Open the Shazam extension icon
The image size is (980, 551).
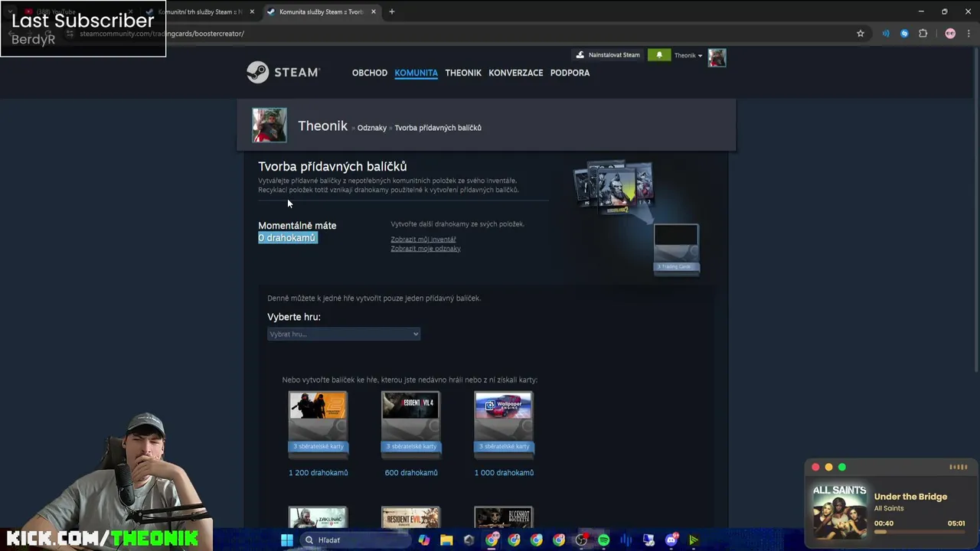(904, 34)
